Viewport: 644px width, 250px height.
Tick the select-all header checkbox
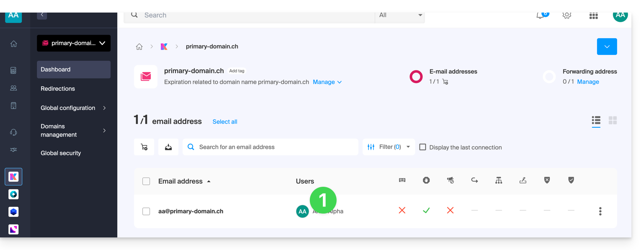coord(146,181)
